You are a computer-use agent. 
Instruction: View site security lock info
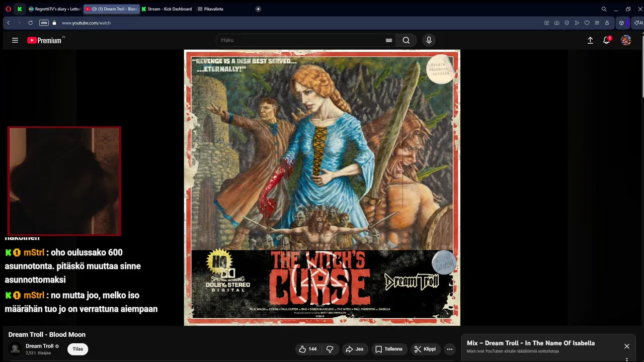[54, 23]
